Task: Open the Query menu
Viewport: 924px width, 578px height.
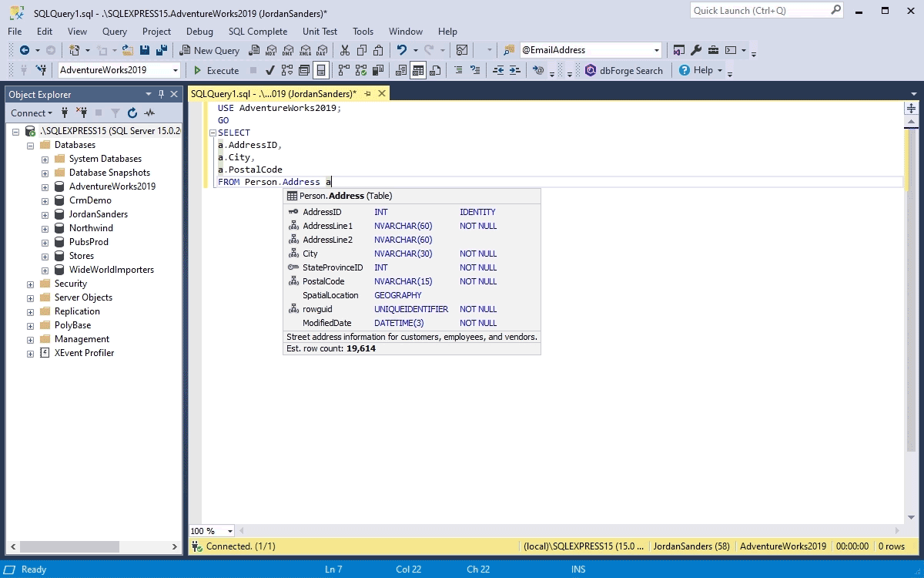Action: pyautogui.click(x=114, y=32)
